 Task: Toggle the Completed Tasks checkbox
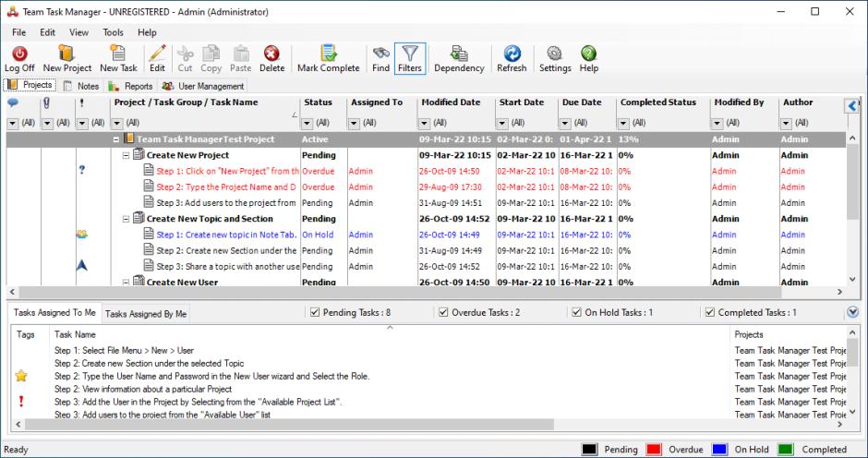click(710, 313)
